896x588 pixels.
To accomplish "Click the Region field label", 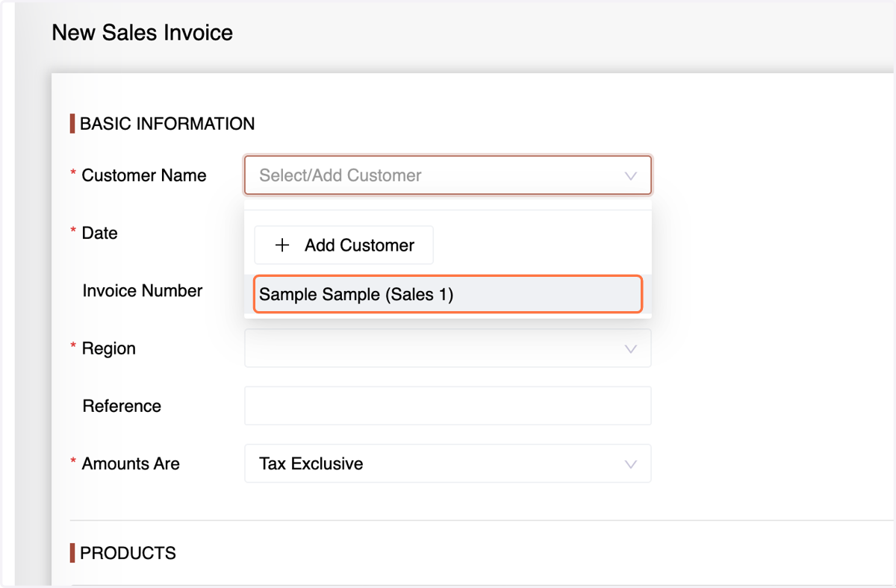I will (109, 348).
